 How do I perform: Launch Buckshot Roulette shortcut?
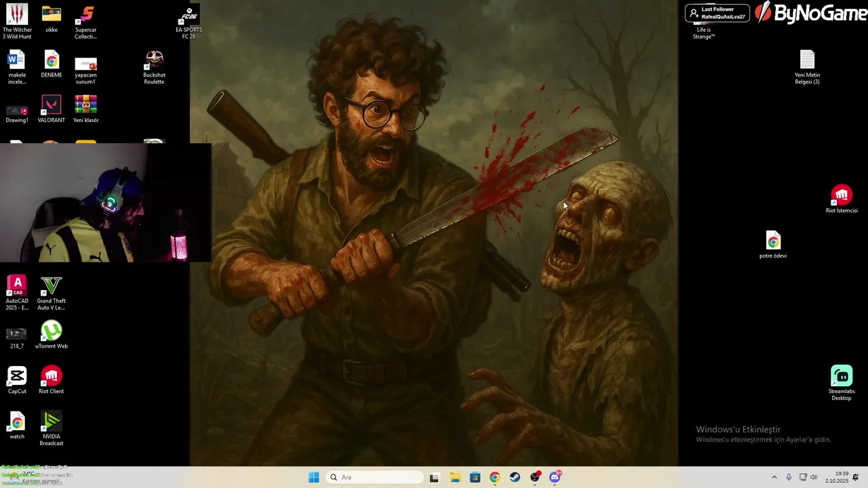(x=154, y=67)
